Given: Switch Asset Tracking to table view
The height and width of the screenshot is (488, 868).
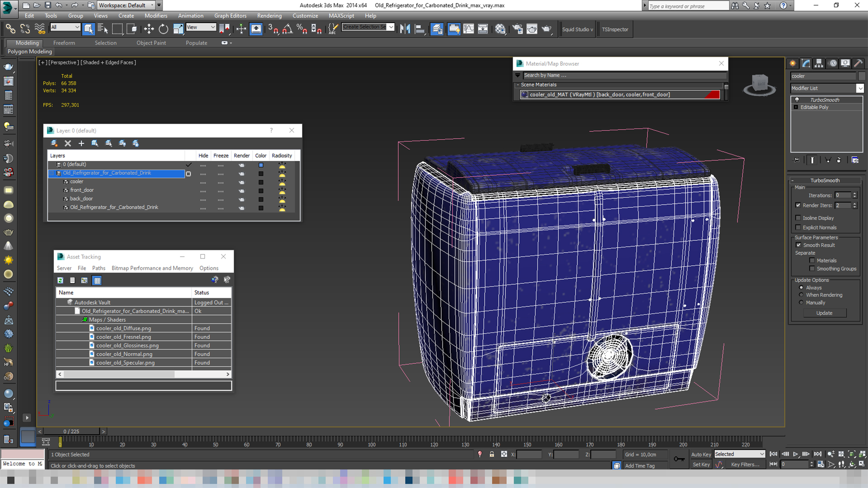Looking at the screenshot, I should [97, 281].
